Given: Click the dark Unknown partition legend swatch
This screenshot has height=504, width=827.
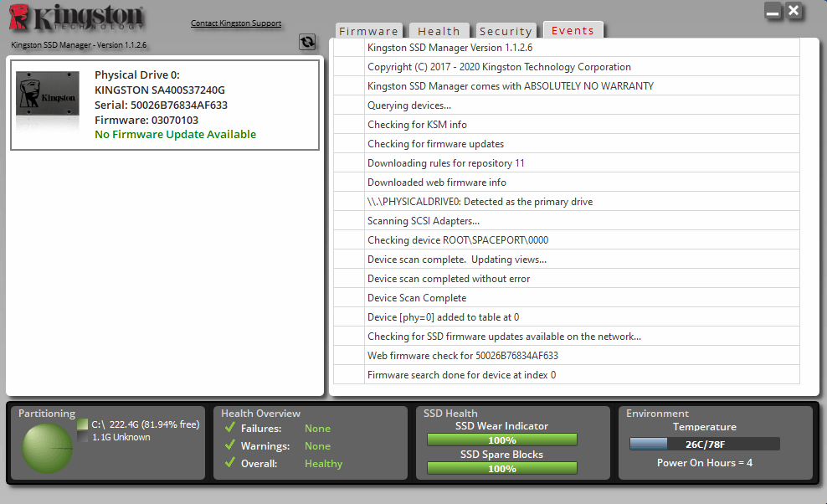Looking at the screenshot, I should [82, 437].
